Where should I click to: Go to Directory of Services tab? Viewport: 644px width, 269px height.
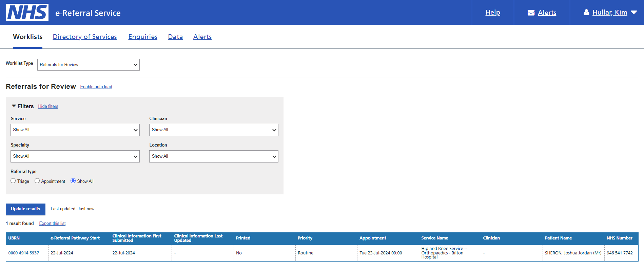click(x=85, y=37)
